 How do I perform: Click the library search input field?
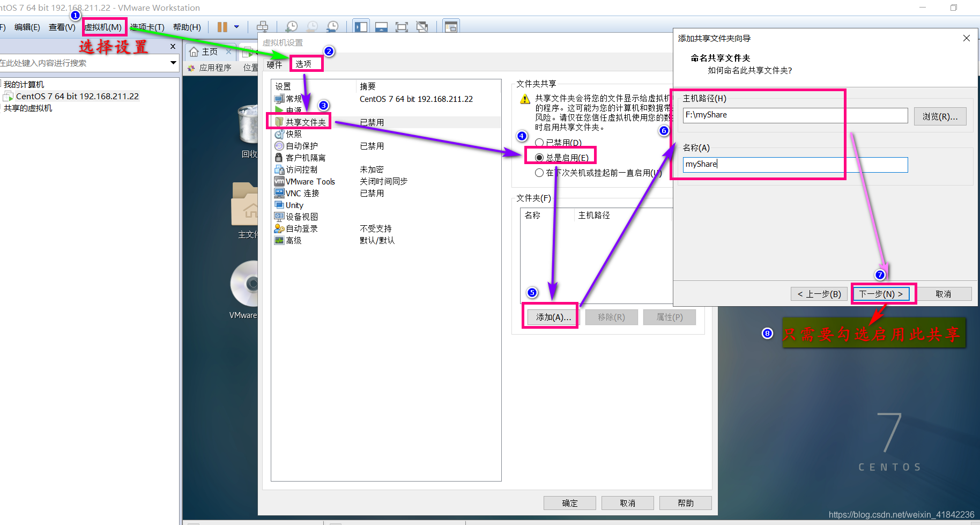click(83, 63)
